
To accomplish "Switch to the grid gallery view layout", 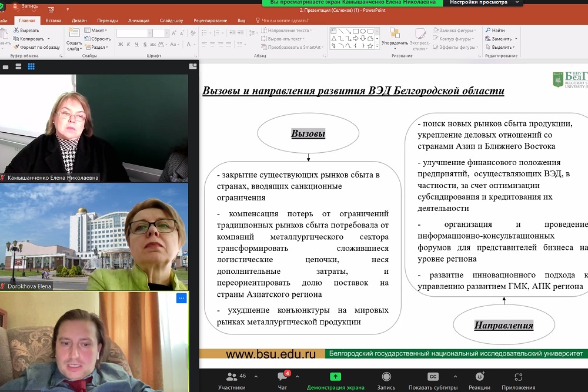I will (x=31, y=67).
